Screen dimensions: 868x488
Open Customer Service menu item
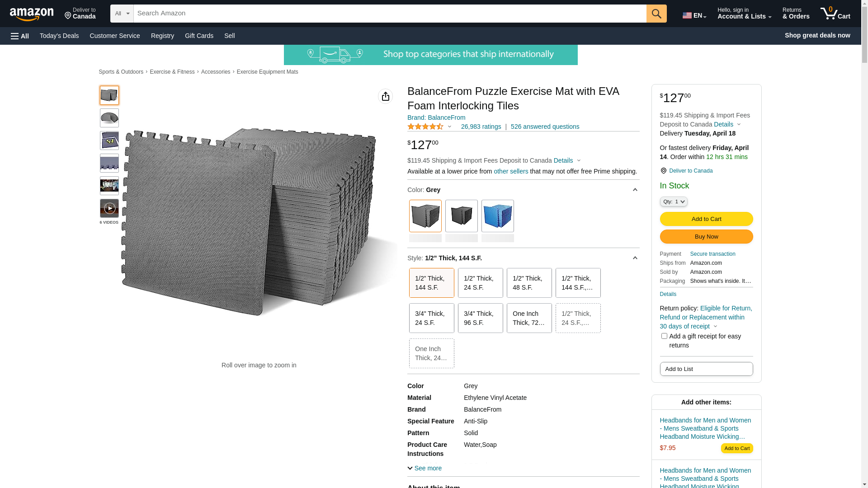tap(115, 36)
